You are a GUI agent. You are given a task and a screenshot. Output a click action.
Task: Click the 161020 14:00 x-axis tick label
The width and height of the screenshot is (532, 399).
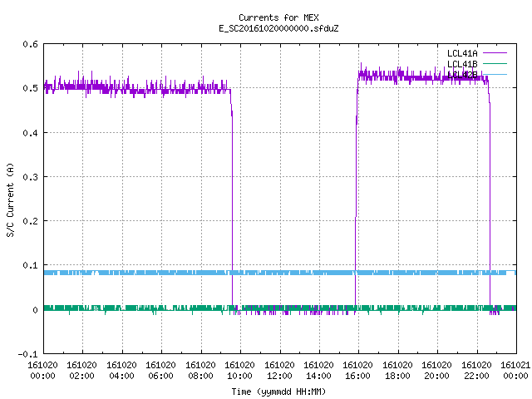318,371
